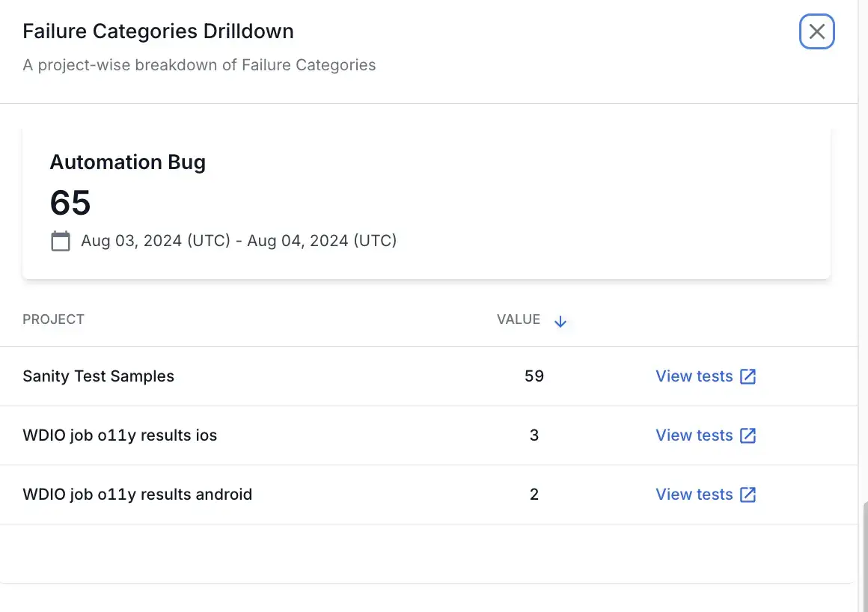Viewport: 868px width, 612px height.
Task: Click the vertical scrollbar on right edge
Action: 864,554
